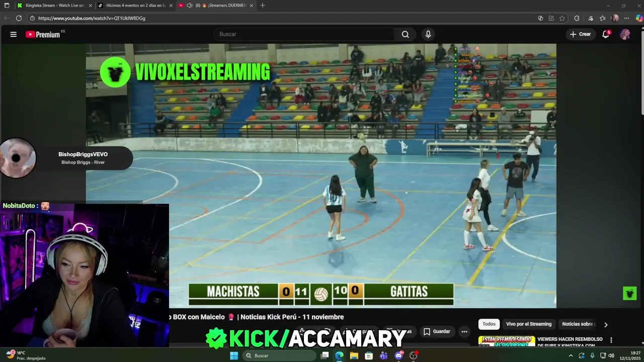Open Edge Copilot icon
The width and height of the screenshot is (644, 362).
tap(639, 18)
